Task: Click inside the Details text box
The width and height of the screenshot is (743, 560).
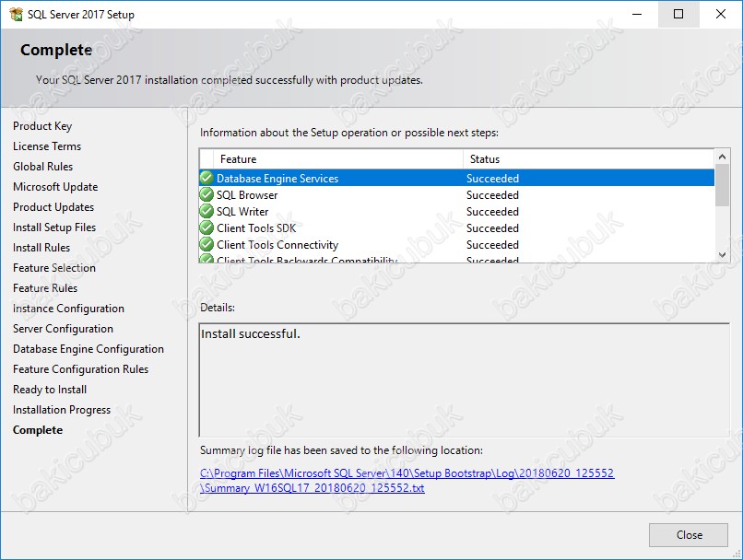Action: 465,380
